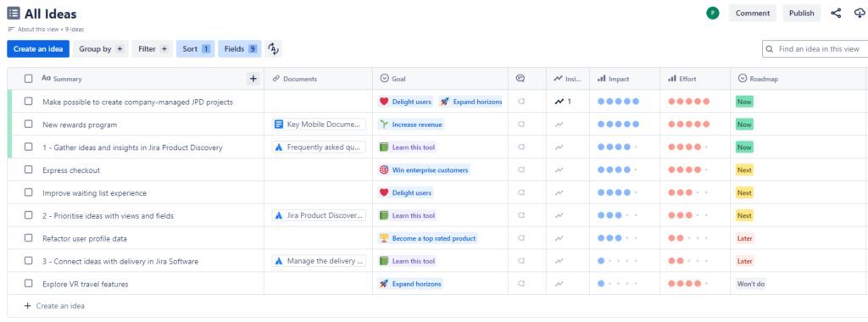
Task: Open the Group by dropdown
Action: pos(101,48)
